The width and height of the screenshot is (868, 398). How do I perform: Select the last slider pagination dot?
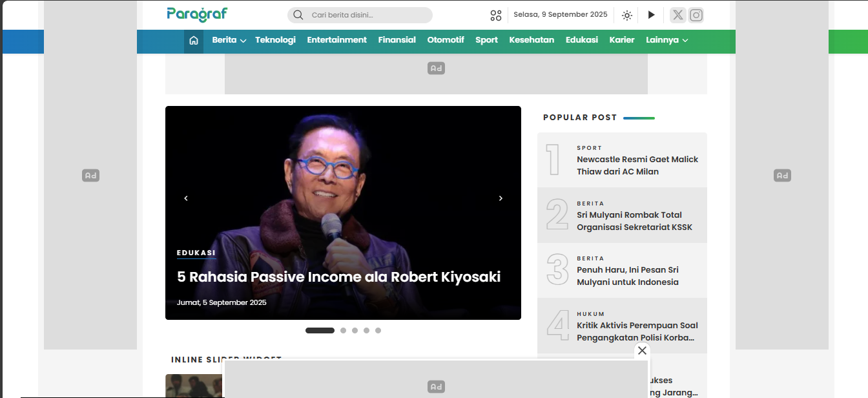click(x=378, y=330)
